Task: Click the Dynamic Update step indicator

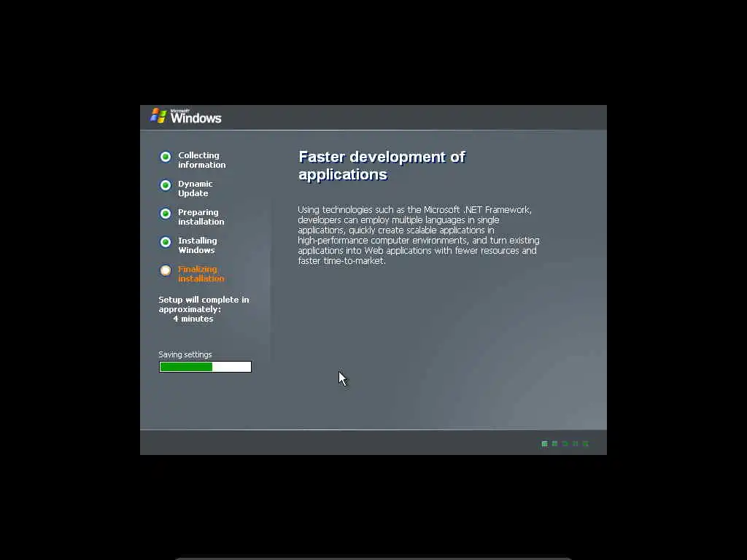Action: coord(166,185)
